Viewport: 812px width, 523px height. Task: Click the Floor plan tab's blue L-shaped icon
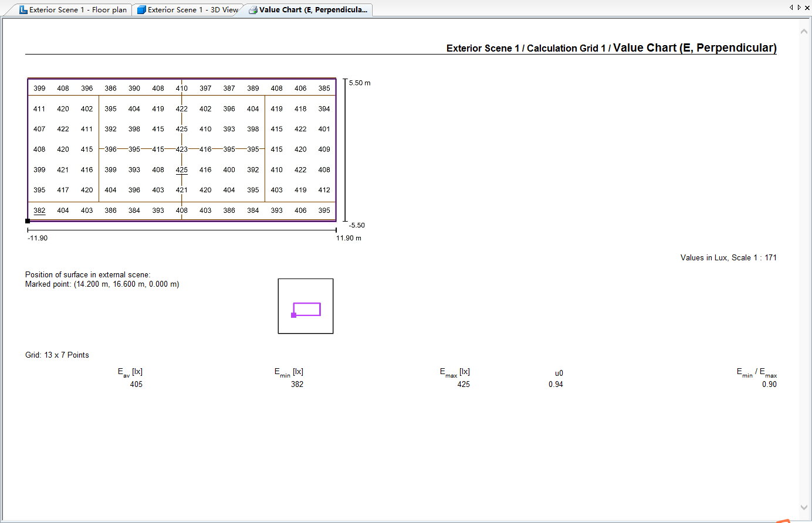coord(23,10)
